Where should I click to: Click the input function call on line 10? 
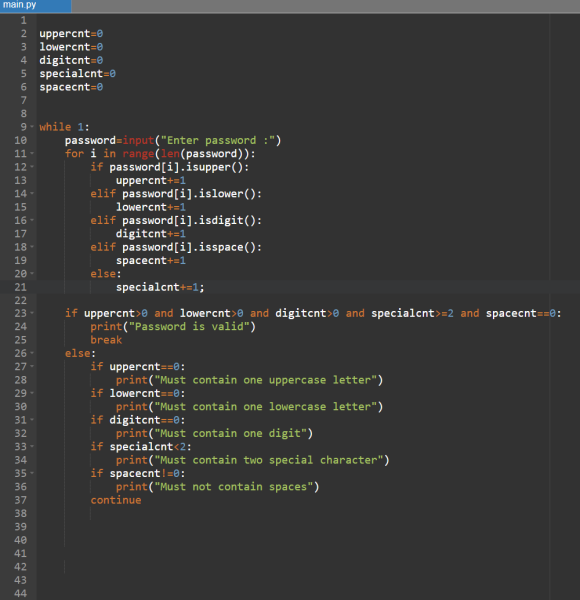pos(138,140)
